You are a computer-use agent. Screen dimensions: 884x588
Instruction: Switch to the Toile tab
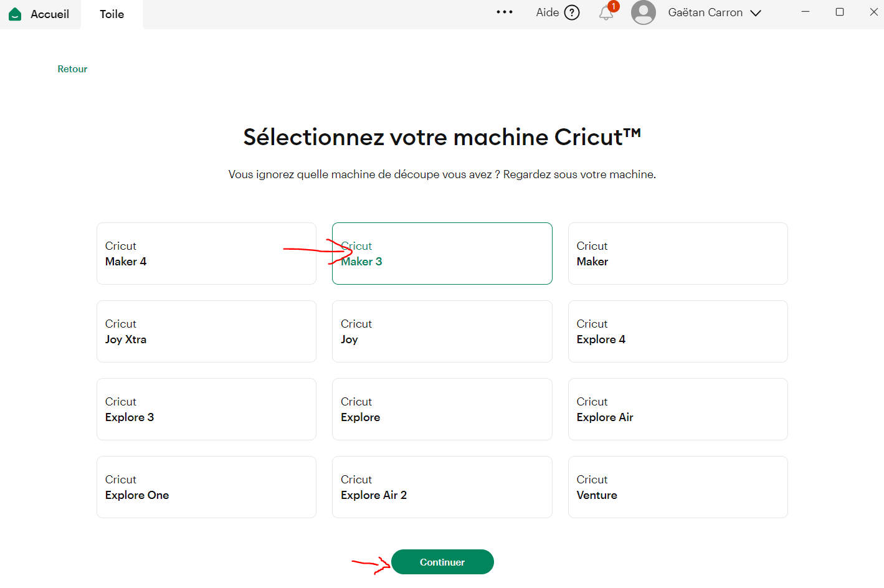[112, 14]
